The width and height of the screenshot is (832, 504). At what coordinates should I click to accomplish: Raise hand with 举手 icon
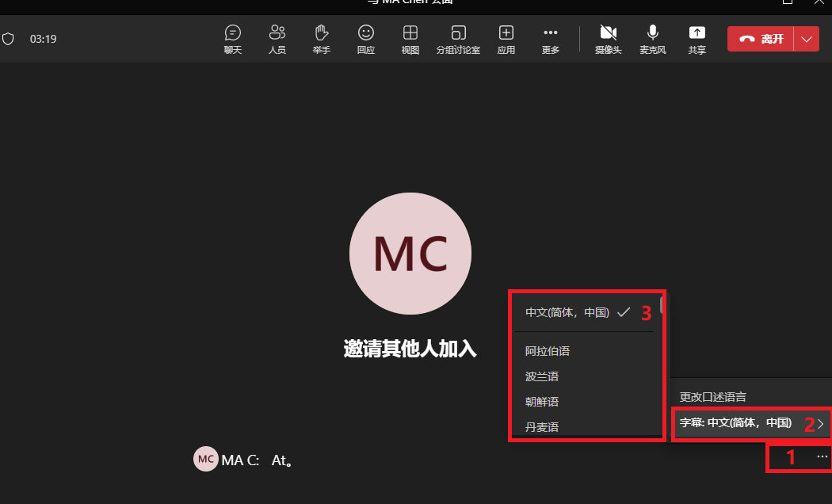(x=321, y=40)
